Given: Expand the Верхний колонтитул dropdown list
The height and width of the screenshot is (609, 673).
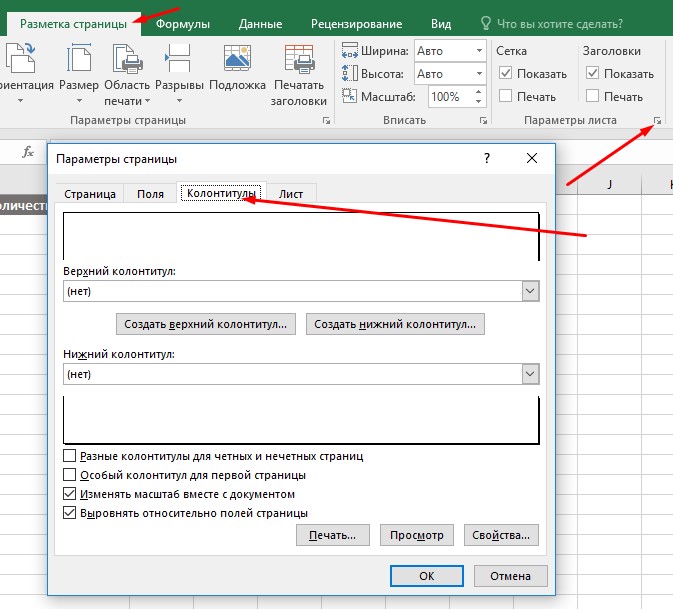Looking at the screenshot, I should (530, 291).
